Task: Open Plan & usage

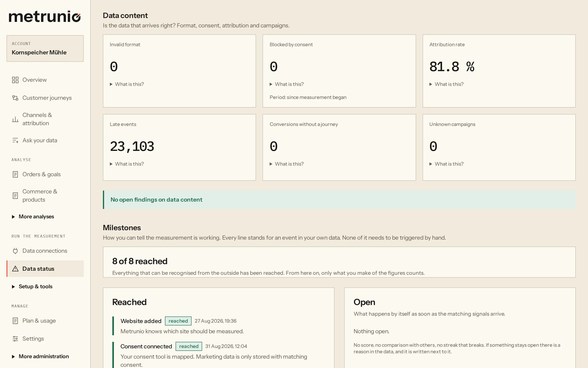Action: [45, 321]
